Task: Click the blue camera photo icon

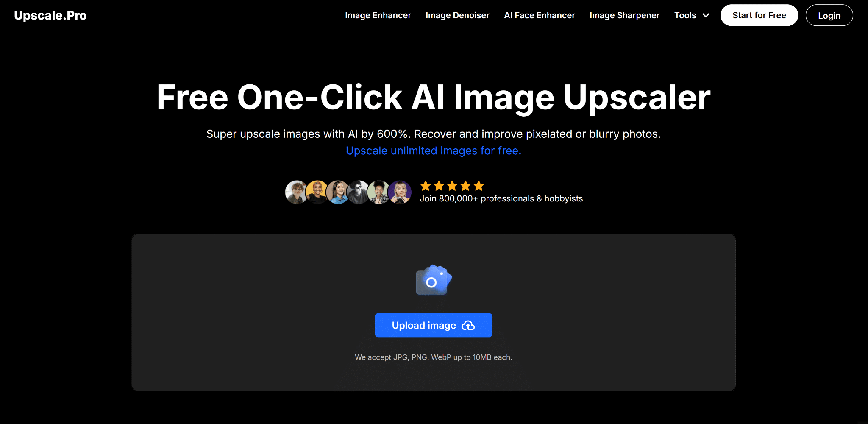Action: (x=434, y=280)
